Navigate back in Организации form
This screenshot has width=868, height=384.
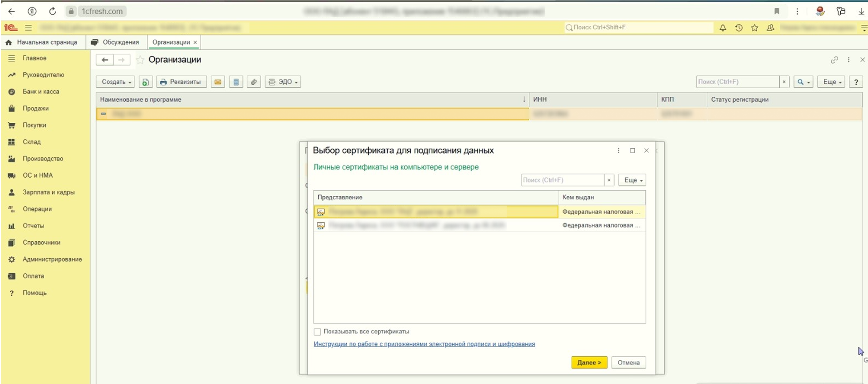tap(105, 60)
